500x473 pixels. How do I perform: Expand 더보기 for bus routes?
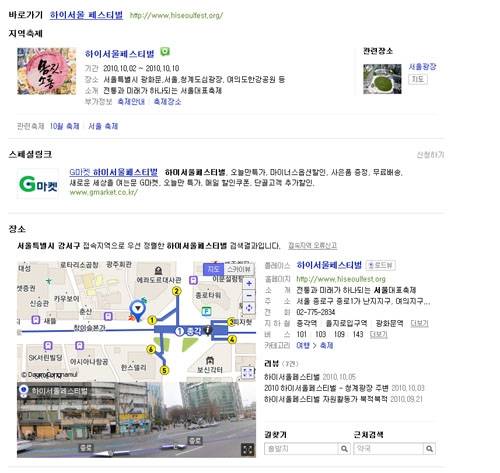tap(379, 334)
